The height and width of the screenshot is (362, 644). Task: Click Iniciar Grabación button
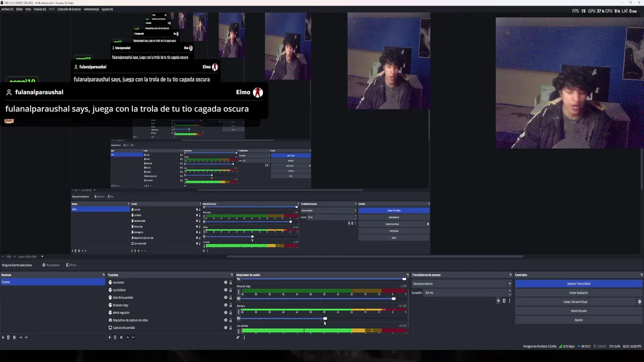pyautogui.click(x=579, y=293)
